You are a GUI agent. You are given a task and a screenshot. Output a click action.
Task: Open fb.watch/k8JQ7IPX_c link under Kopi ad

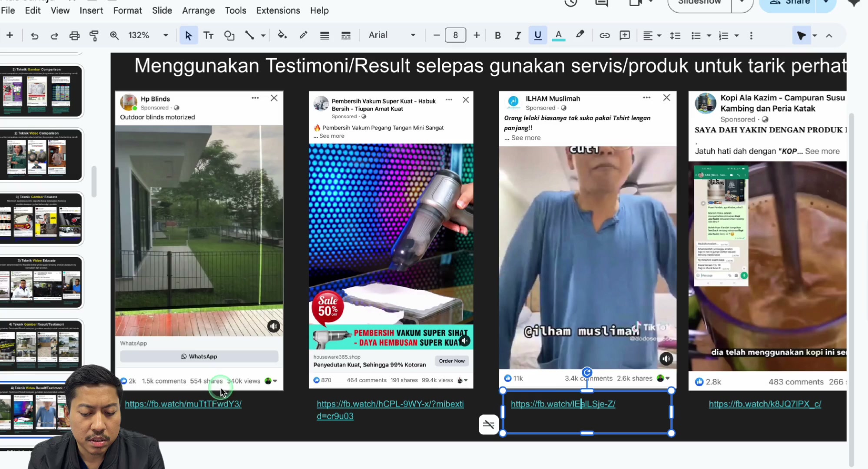[765, 404]
